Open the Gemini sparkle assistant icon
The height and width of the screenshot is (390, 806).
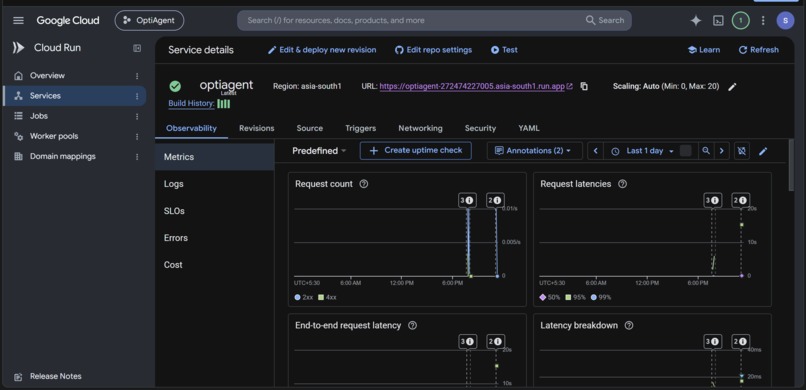point(695,21)
